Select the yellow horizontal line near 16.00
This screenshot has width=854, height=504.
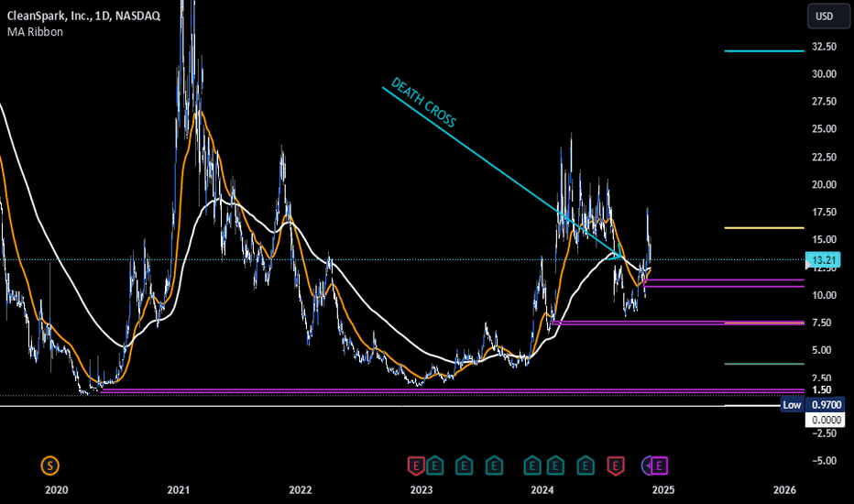(x=764, y=228)
